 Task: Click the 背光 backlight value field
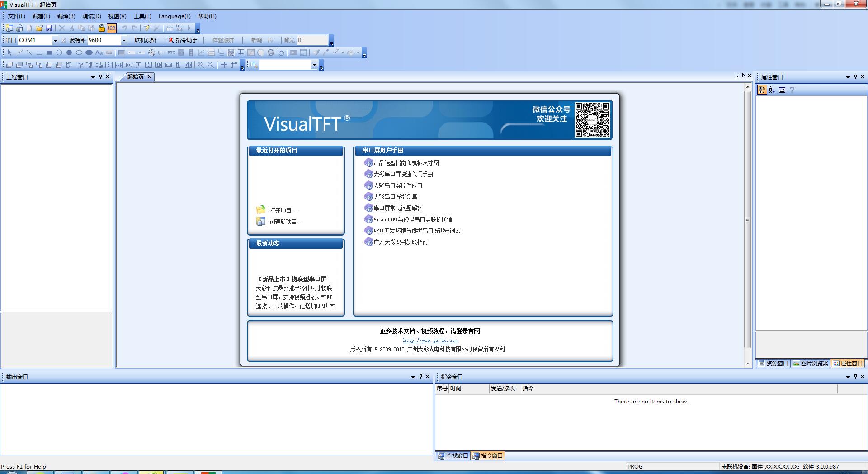pyautogui.click(x=312, y=40)
